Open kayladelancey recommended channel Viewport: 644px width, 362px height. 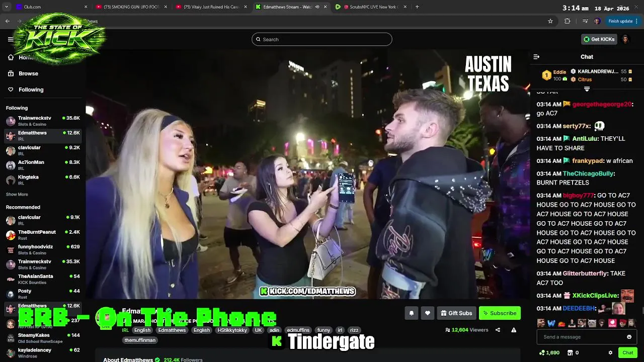[x=43, y=352]
